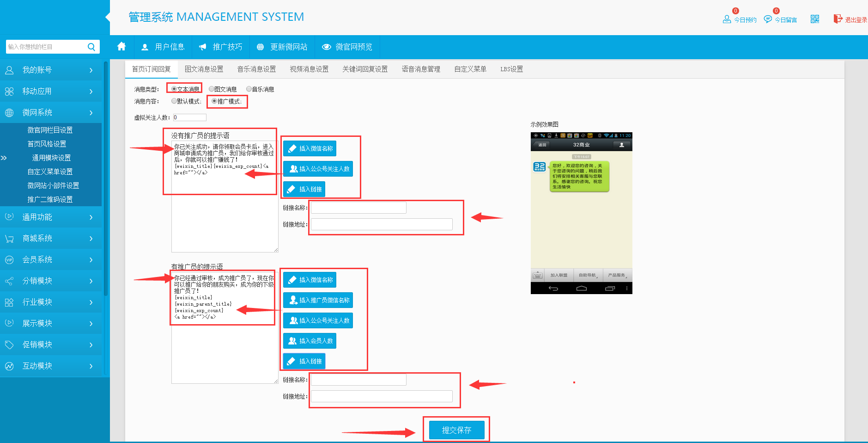Choose the 默认模式 radio option
This screenshot has width=868, height=443.
click(174, 101)
